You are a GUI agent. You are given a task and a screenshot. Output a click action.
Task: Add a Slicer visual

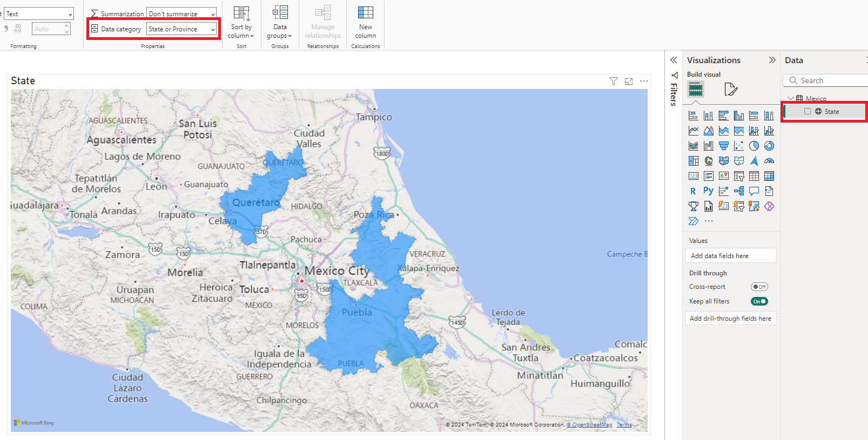[738, 176]
